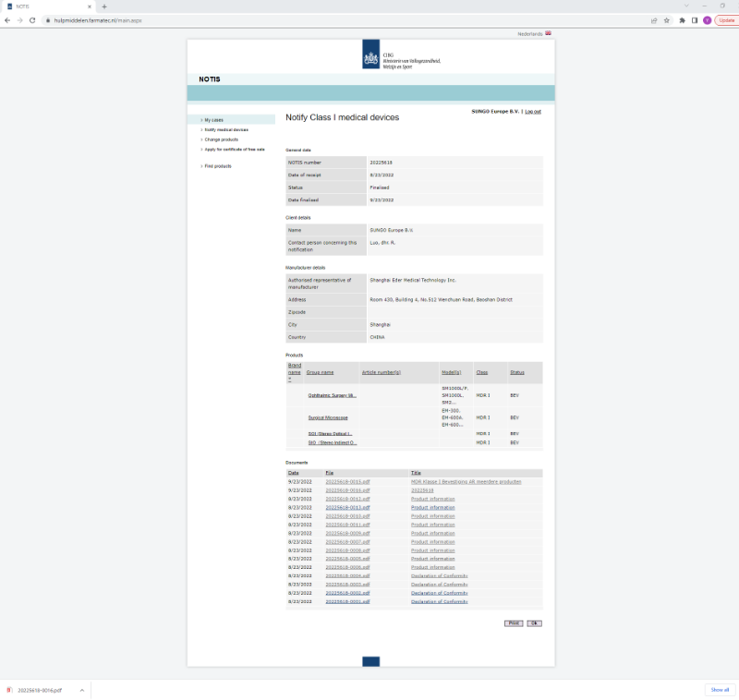739x700 pixels.
Task: Click the share page icon
Action: [654, 19]
